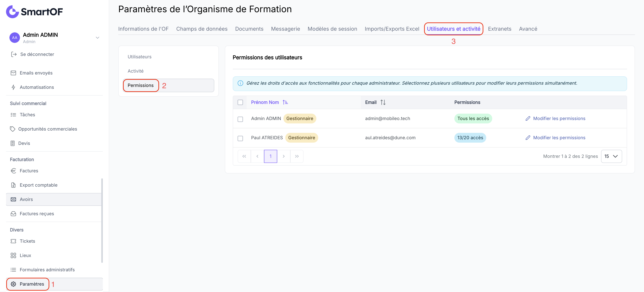The width and height of the screenshot is (644, 292).
Task: Click the Opportunités commerciales tag icon
Action: point(12,129)
